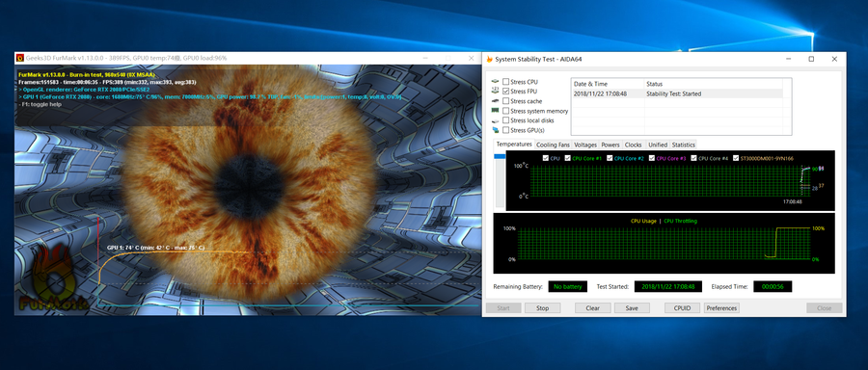Screen dimensions: 868x370
Task: Switch to the Powers tab
Action: tap(610, 145)
